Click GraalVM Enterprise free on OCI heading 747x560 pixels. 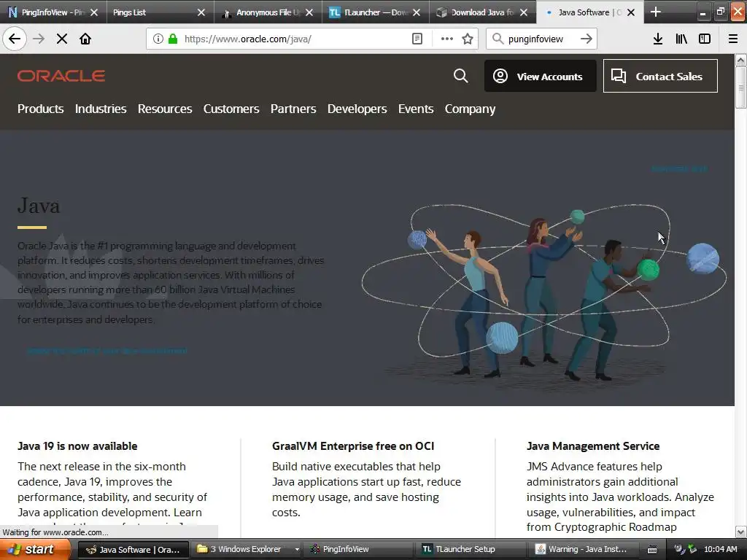(353, 446)
